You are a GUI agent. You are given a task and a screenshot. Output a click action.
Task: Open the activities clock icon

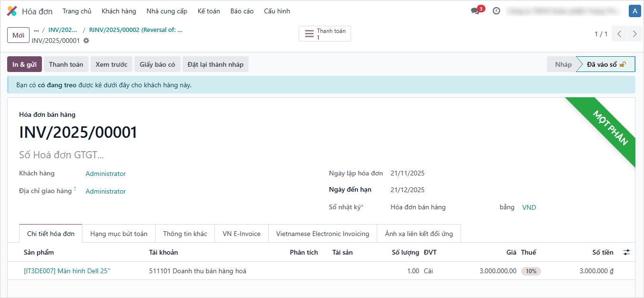496,11
